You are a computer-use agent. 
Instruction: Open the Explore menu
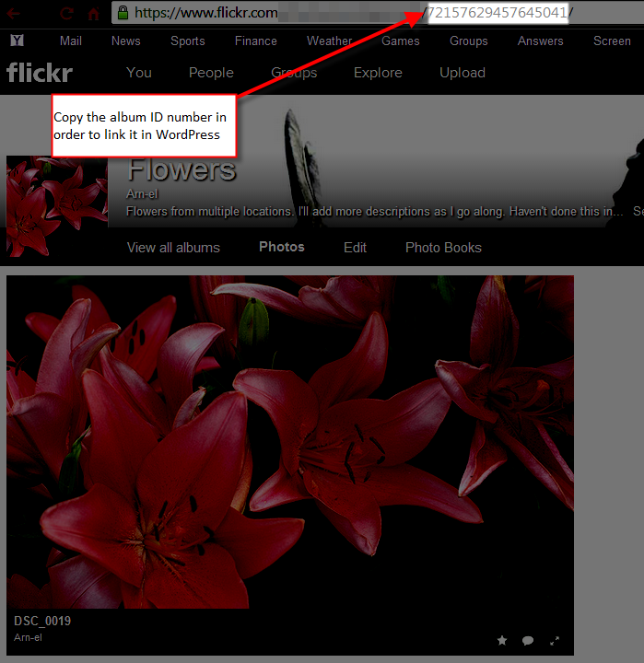coord(378,73)
